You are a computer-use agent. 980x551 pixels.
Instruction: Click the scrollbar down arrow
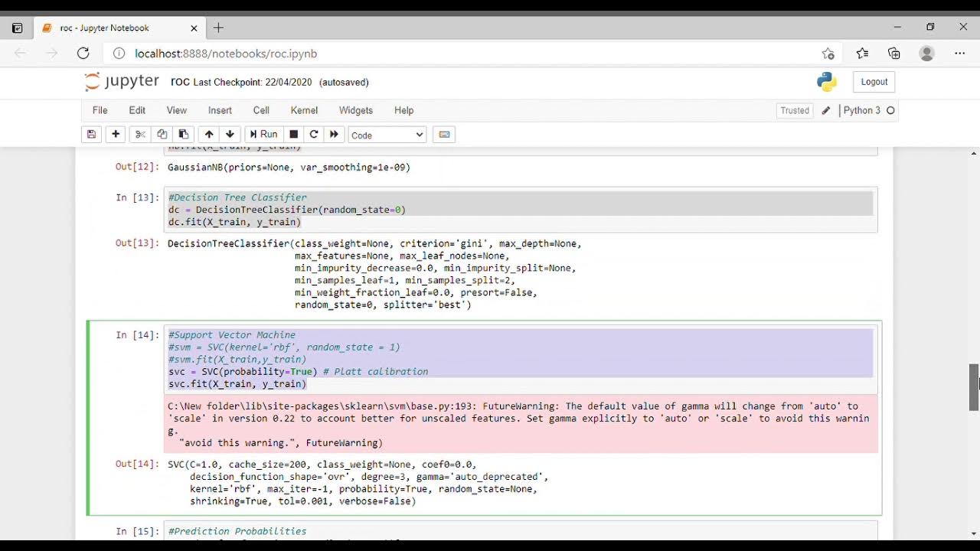point(974,533)
